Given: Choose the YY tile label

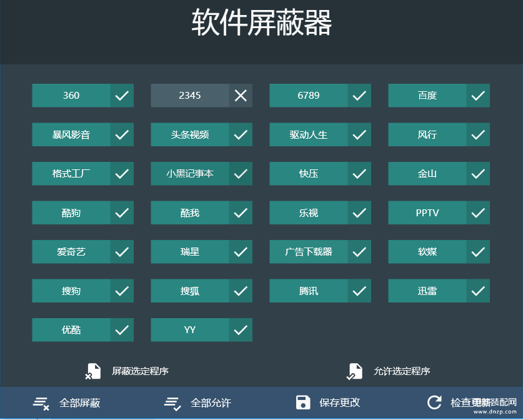Looking at the screenshot, I should tap(190, 330).
